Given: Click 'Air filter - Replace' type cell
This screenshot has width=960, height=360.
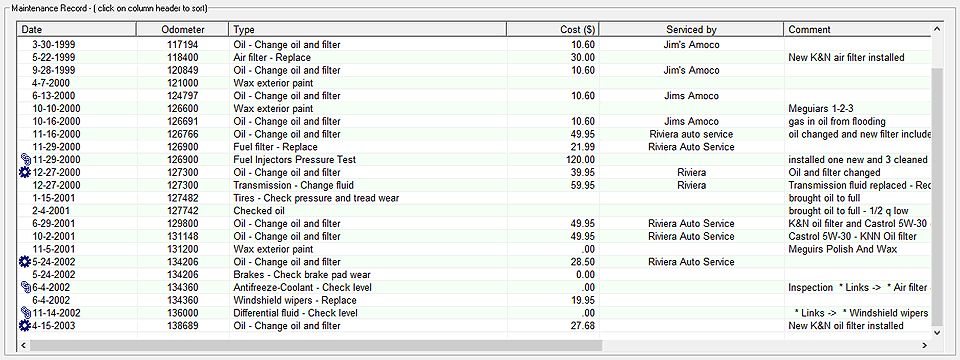Looking at the screenshot, I should coord(272,58).
